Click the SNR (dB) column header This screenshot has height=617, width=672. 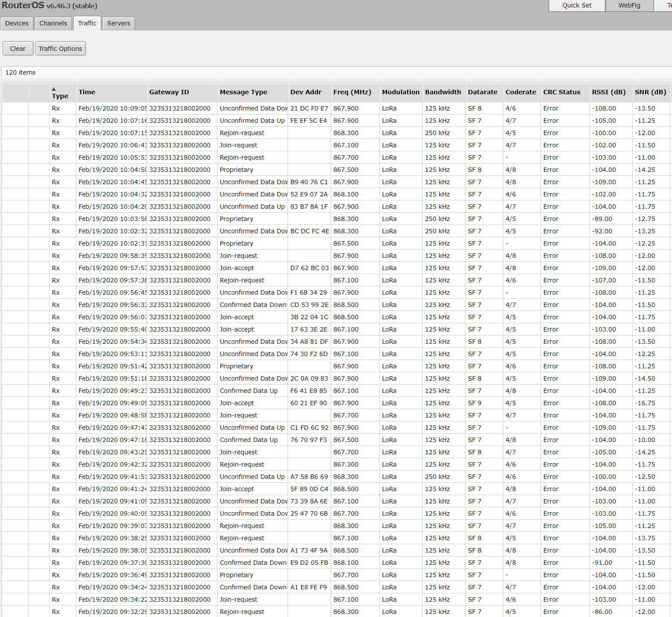point(650,92)
